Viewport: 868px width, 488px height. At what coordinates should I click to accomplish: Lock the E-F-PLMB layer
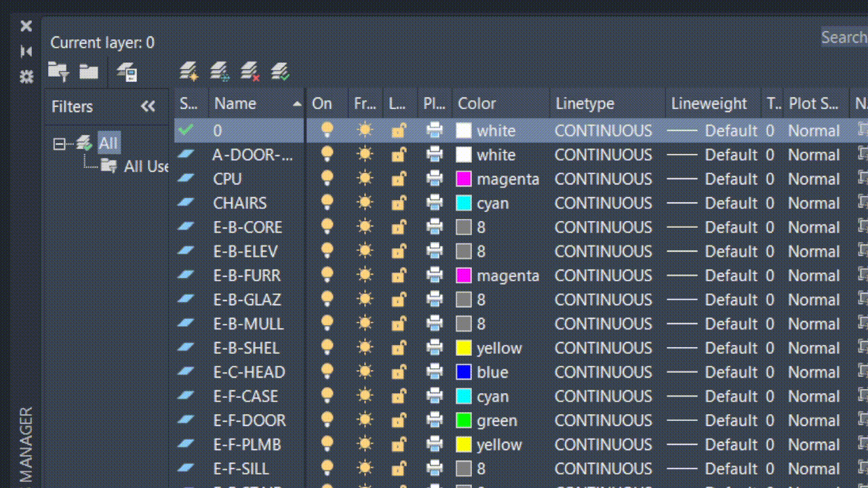(399, 445)
